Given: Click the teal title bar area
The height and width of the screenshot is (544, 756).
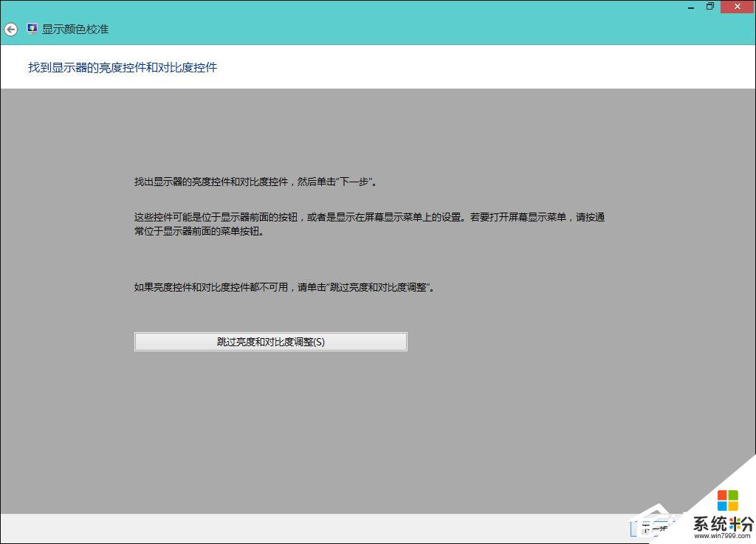Looking at the screenshot, I should [369, 30].
